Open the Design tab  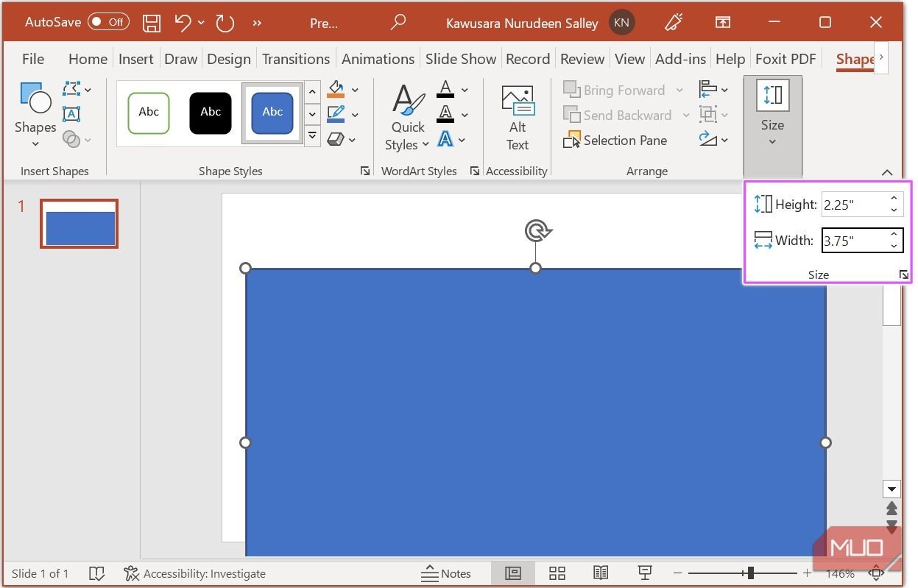[x=229, y=59]
